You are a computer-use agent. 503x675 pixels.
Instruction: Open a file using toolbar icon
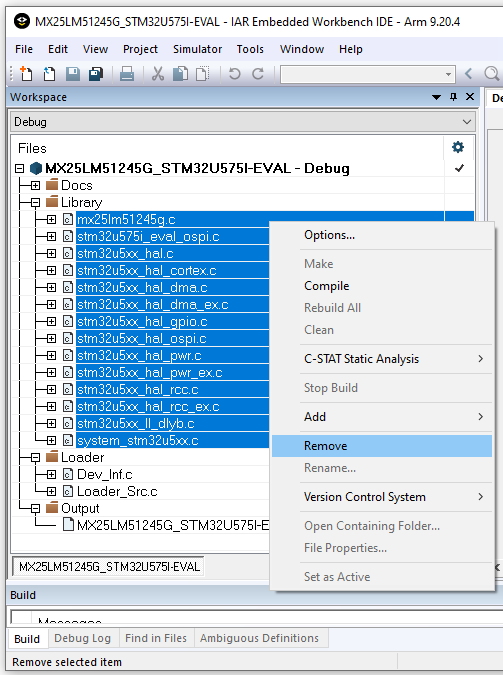pyautogui.click(x=49, y=74)
